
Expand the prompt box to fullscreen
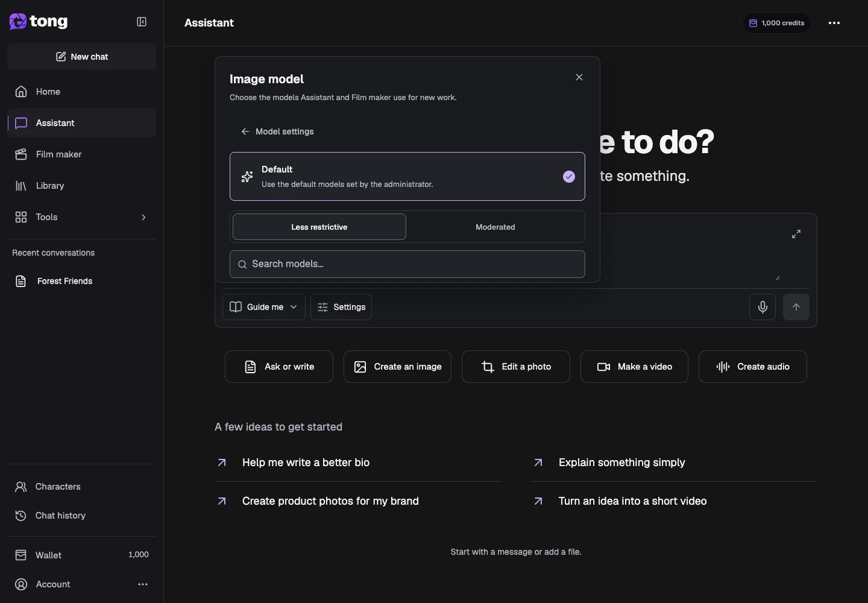796,234
